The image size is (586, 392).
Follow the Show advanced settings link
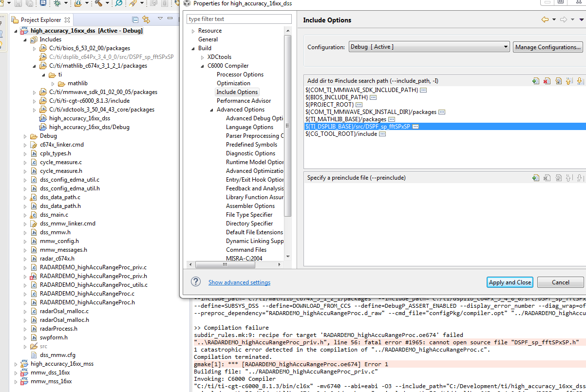pos(239,282)
